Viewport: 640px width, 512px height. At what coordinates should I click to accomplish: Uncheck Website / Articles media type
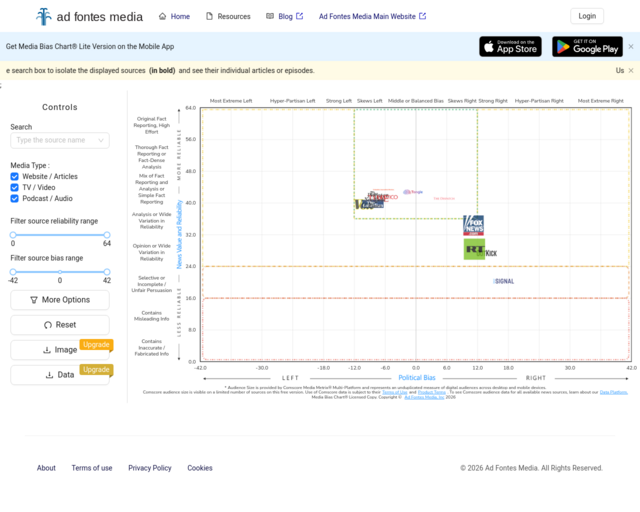click(x=15, y=176)
